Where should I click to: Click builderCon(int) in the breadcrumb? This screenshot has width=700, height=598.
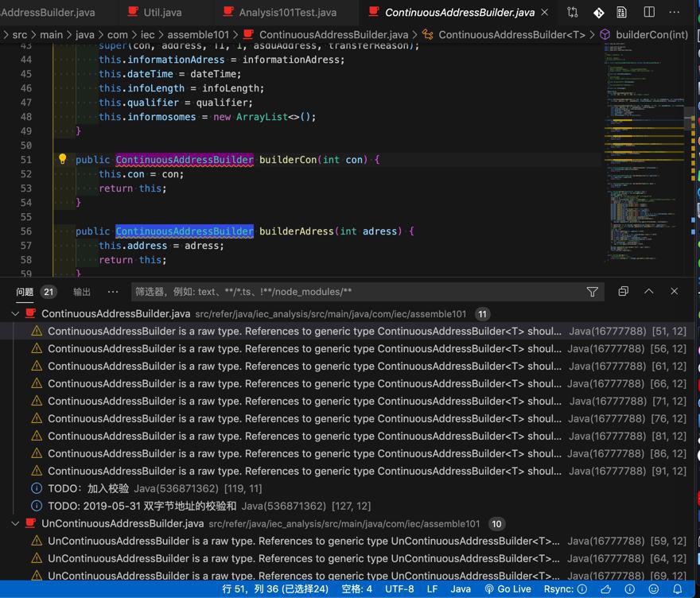(651, 35)
